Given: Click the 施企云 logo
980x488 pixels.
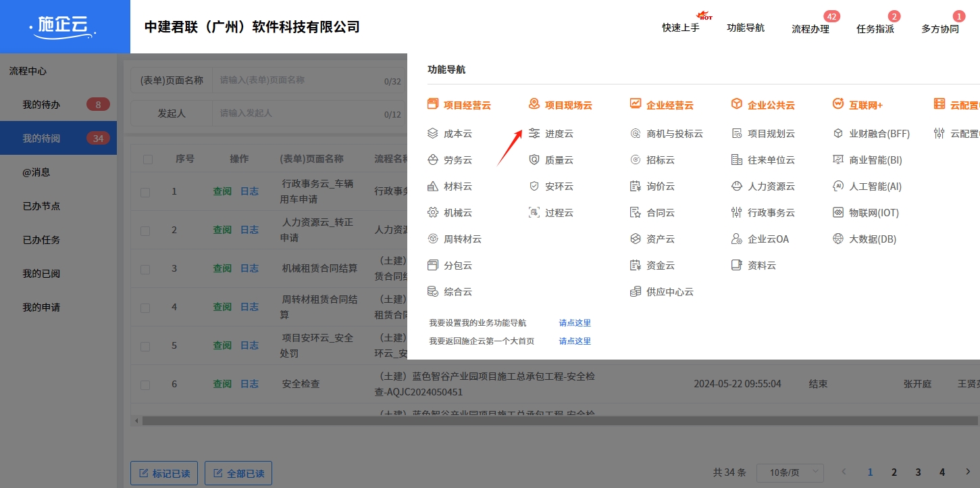Looking at the screenshot, I should 65,26.
